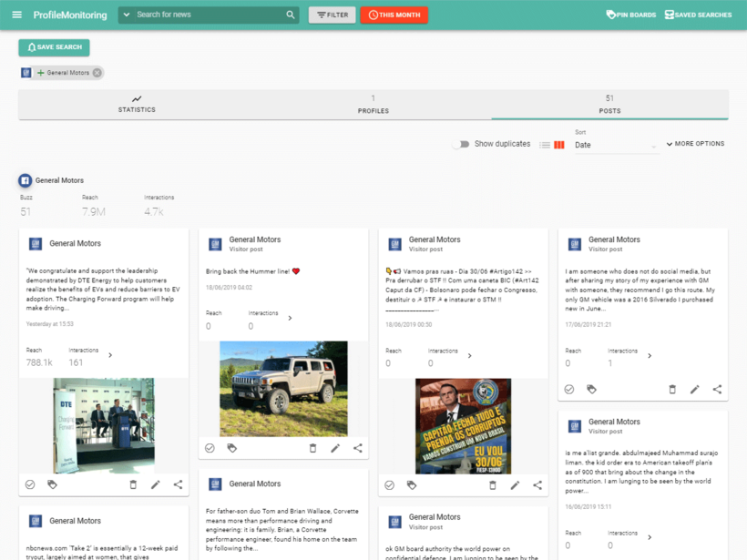
Task: Mark the Bolsonaro post as checked
Action: (389, 485)
